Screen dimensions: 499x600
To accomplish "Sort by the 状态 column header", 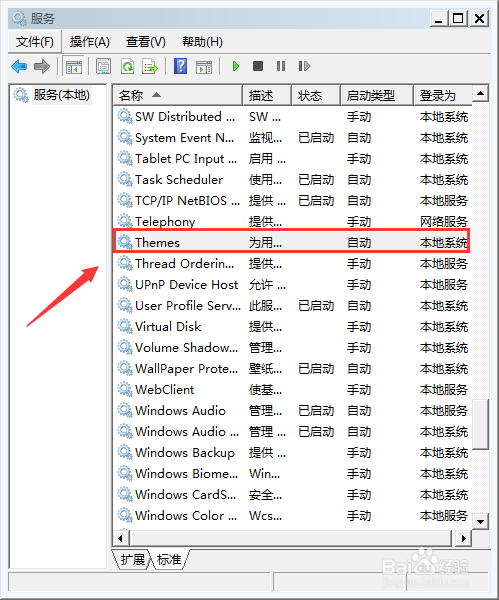I will pos(316,95).
